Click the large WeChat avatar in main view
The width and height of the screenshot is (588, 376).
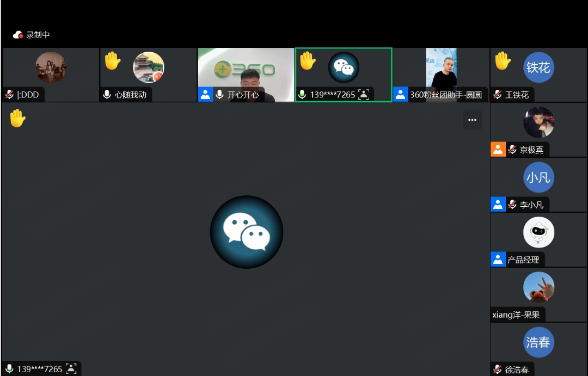click(247, 232)
